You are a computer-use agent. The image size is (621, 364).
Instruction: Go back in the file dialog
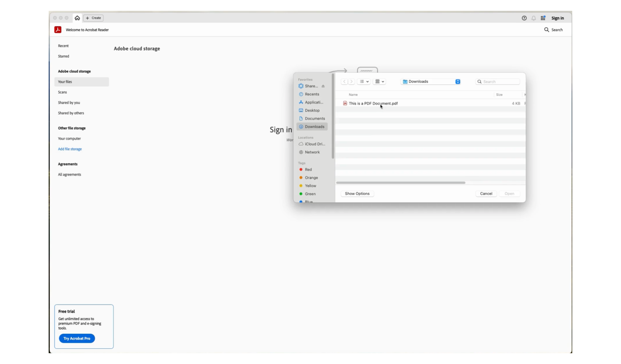[344, 81]
